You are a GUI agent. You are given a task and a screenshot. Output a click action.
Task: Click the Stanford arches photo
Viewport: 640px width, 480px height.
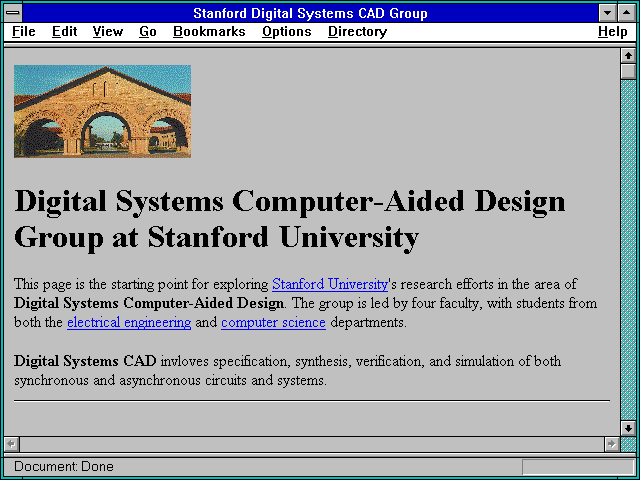[x=102, y=111]
